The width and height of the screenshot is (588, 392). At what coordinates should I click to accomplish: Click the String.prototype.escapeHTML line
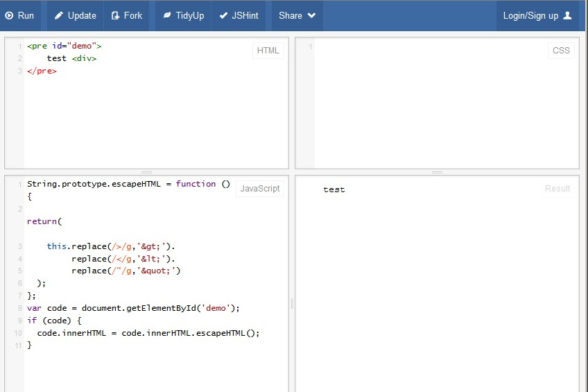(x=128, y=184)
